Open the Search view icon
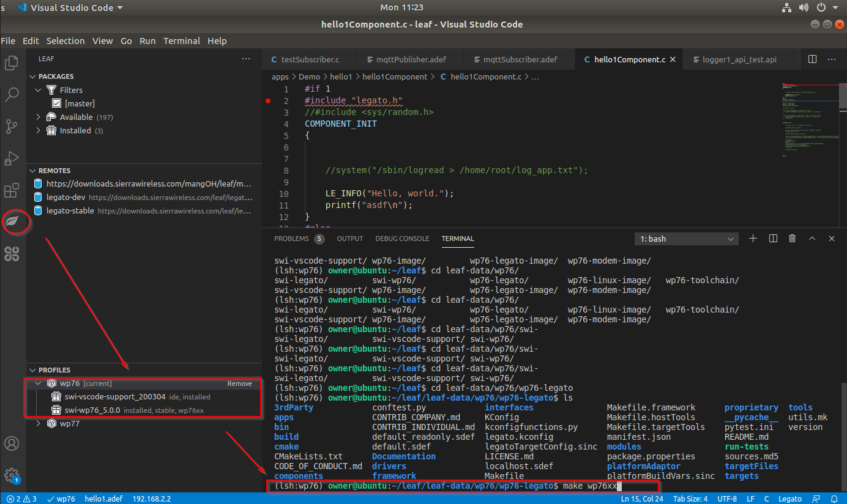This screenshot has width=847, height=504. (12, 94)
